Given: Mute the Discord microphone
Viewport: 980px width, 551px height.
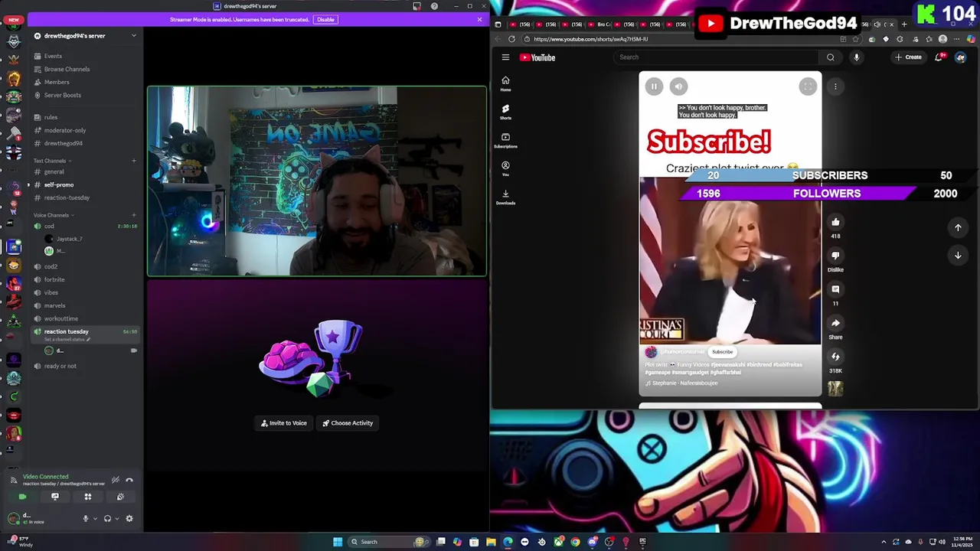Looking at the screenshot, I should pyautogui.click(x=86, y=519).
